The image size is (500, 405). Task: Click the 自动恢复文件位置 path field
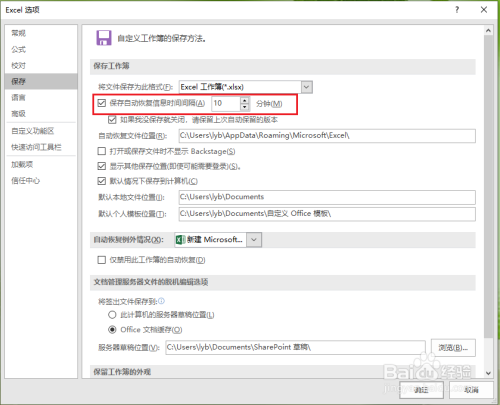click(x=327, y=136)
